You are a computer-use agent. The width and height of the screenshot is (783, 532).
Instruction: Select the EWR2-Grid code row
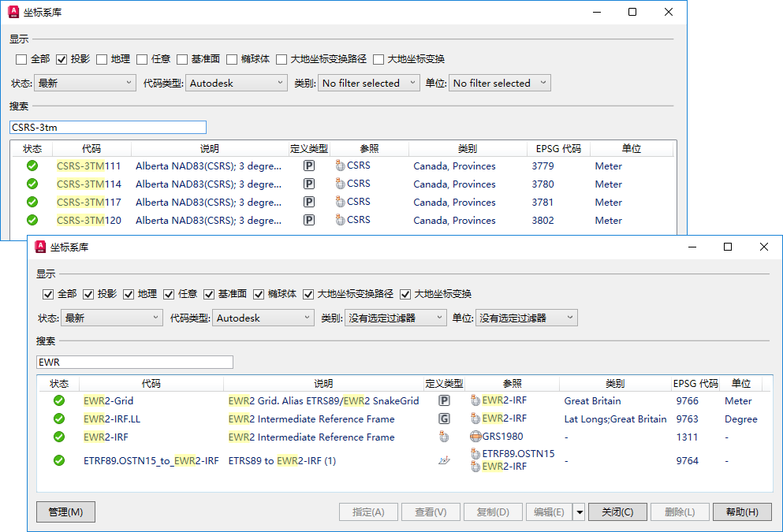(108, 400)
